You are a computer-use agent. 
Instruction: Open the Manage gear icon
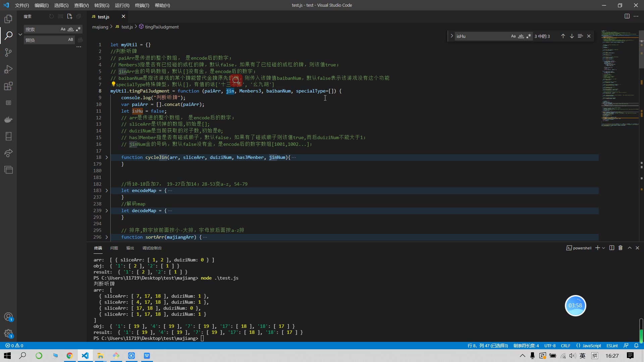point(8,334)
